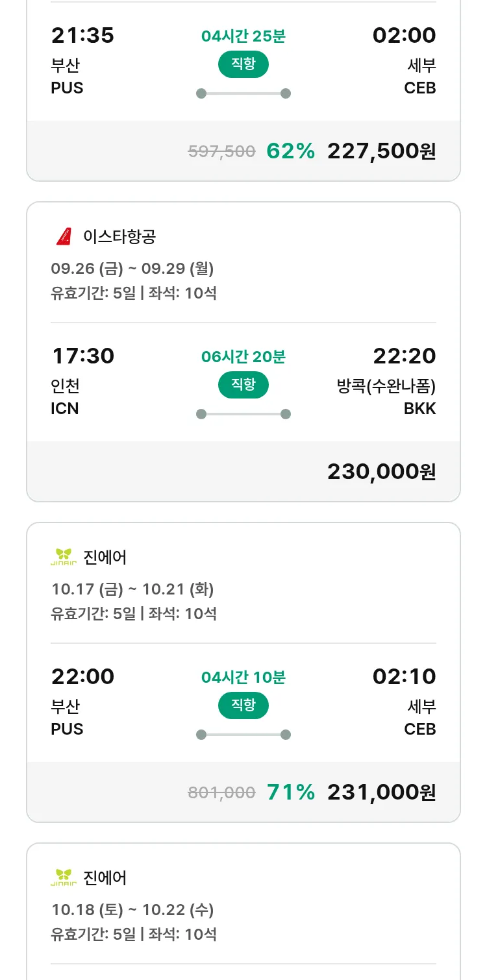This screenshot has height=980, width=487.
Task: Click the Jin Air logo on the 10.17 flight card
Action: tap(64, 557)
